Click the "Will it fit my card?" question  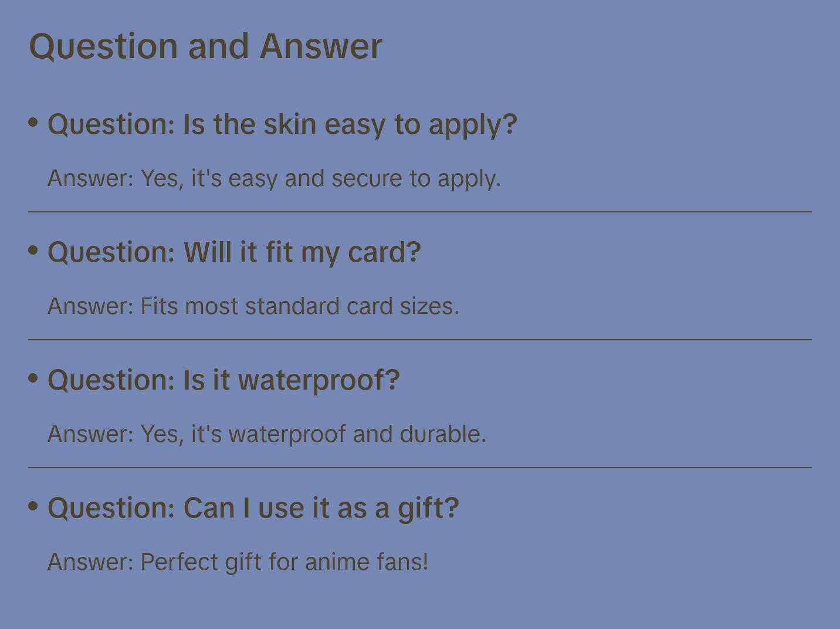[x=234, y=252]
